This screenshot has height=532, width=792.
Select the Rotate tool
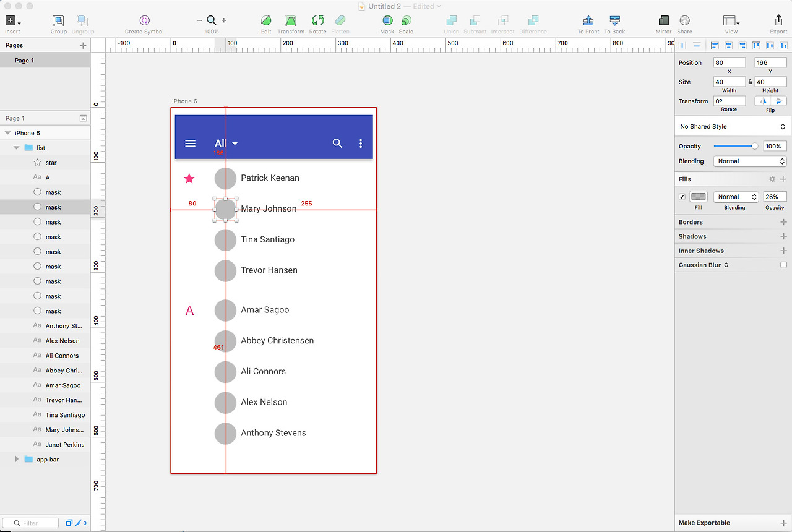[317, 20]
